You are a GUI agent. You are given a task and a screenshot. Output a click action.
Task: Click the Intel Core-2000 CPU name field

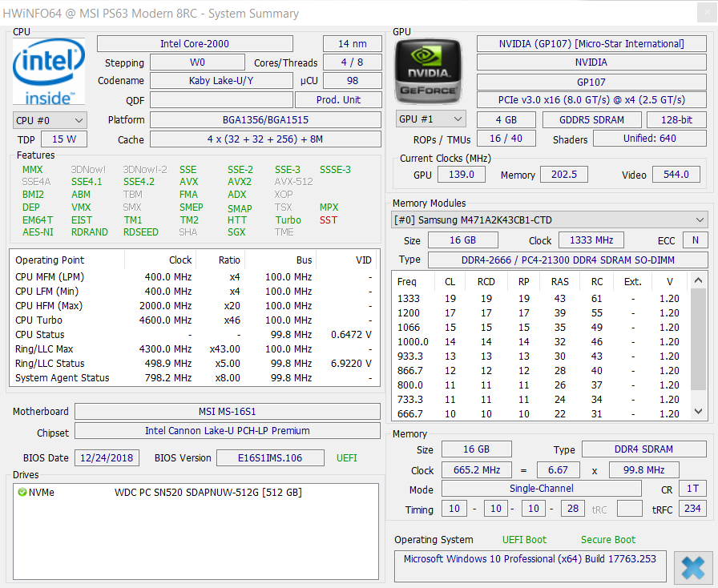(195, 44)
